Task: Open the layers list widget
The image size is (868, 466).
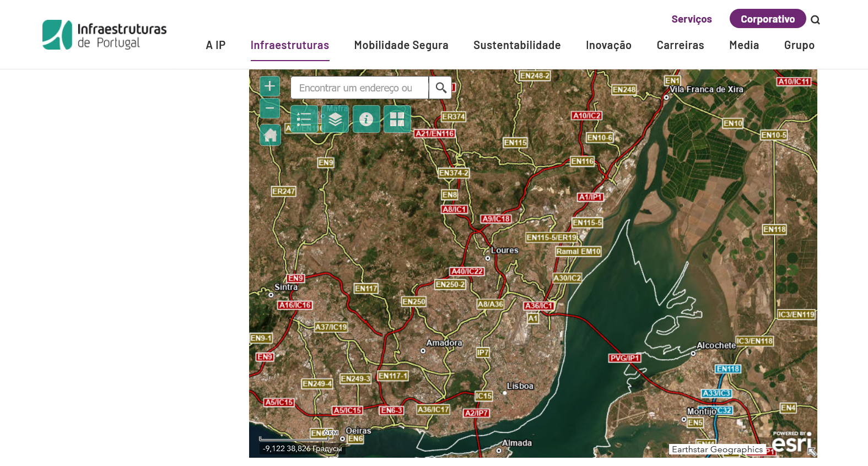Action: tap(335, 119)
